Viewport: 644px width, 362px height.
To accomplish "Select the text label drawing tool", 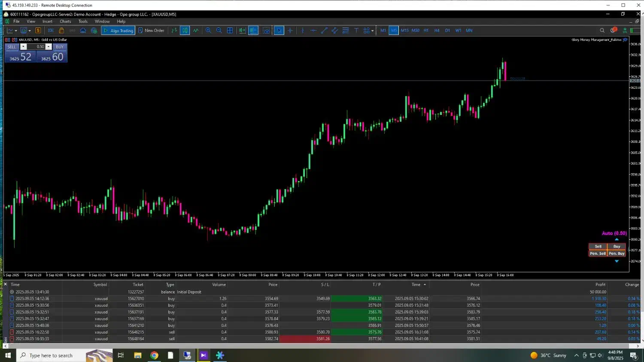I will tap(356, 30).
